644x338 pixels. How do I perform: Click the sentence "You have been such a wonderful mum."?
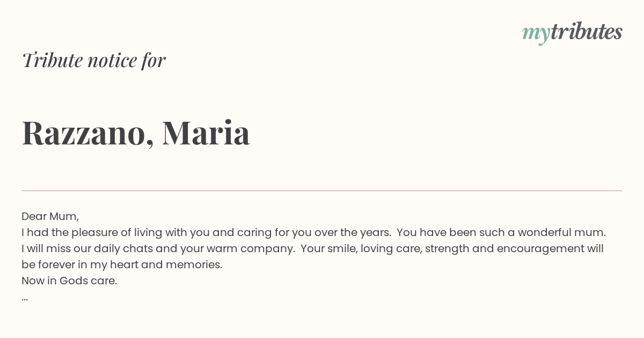(x=501, y=232)
